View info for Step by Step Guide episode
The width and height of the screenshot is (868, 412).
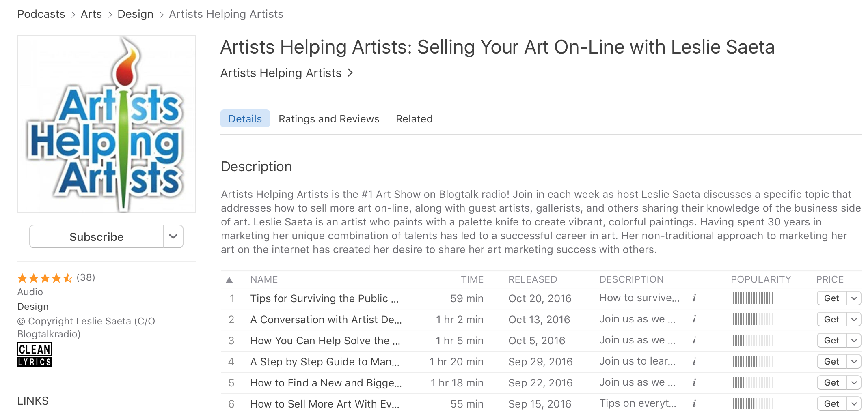click(694, 361)
